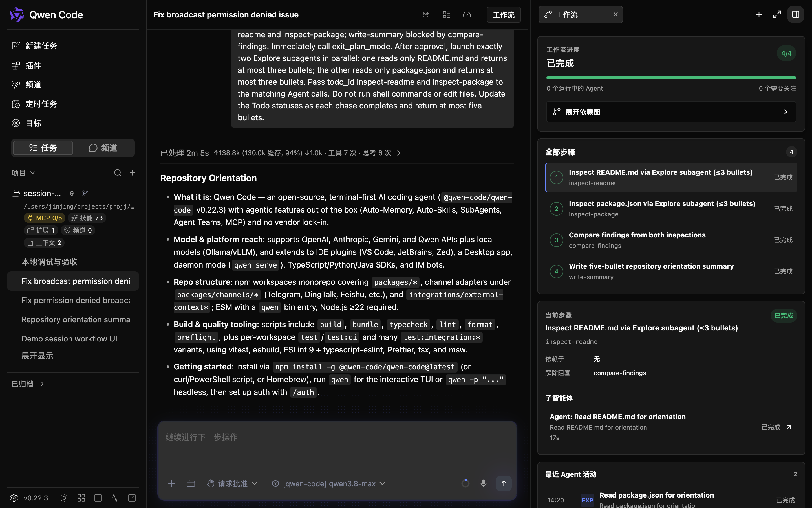Click the activity pulse icon

pyautogui.click(x=115, y=498)
